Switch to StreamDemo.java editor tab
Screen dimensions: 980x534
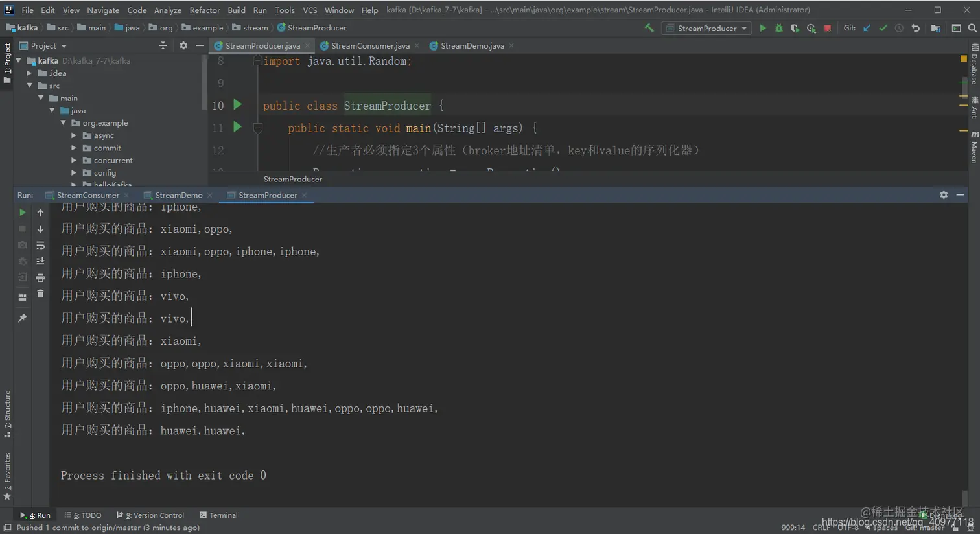(472, 45)
